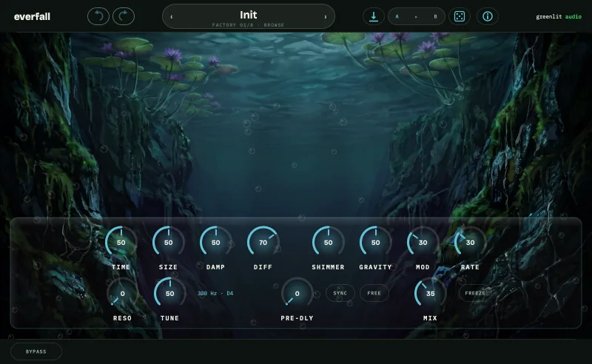
Task: Click the redo arrow button
Action: coord(124,16)
